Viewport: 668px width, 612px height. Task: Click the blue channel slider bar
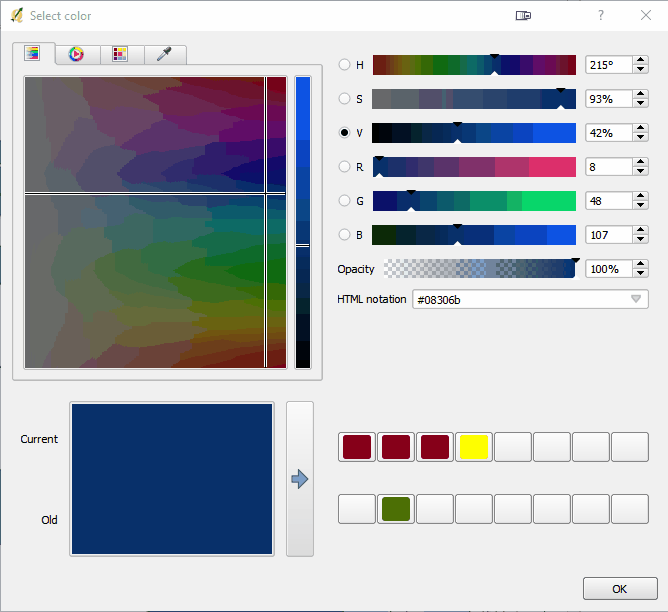pos(474,235)
